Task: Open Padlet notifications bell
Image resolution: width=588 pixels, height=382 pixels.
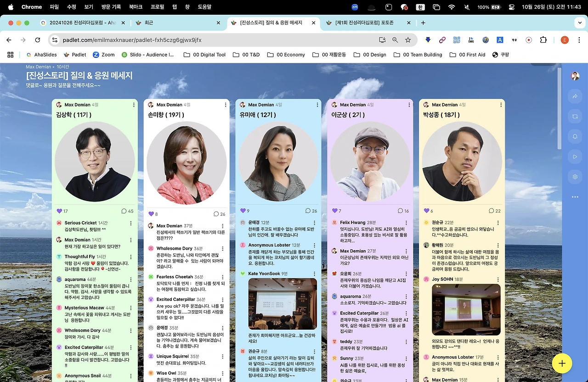Action: [x=575, y=136]
